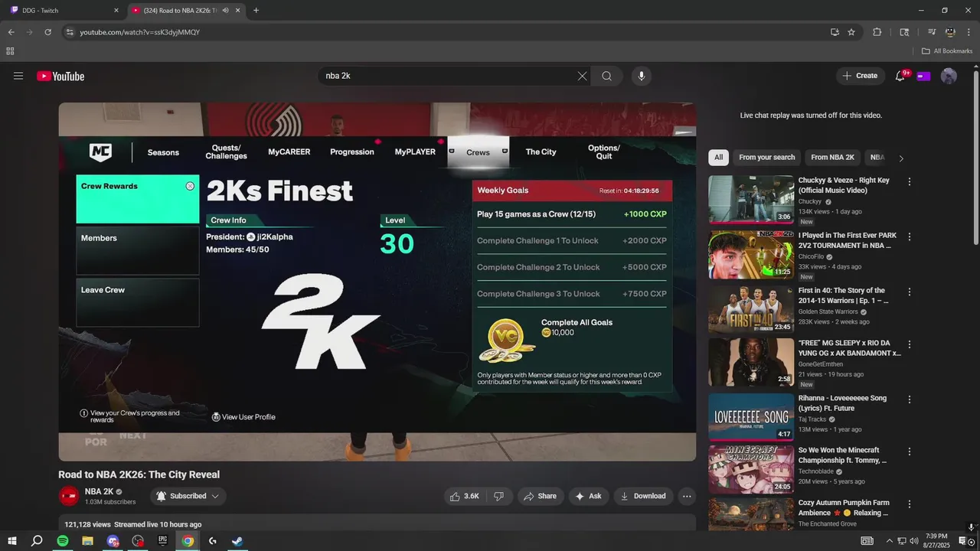Start voice search with microphone
Image resolution: width=980 pixels, height=551 pixels.
pos(642,76)
